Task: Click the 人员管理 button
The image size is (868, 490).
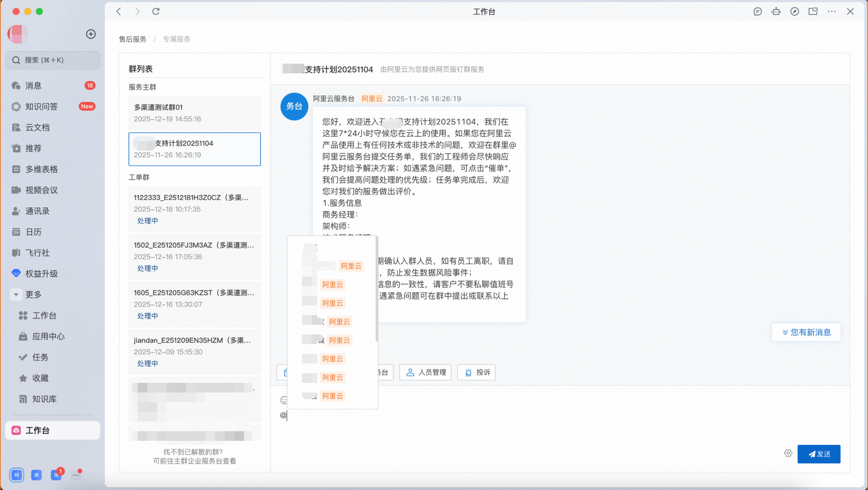Action: click(426, 372)
